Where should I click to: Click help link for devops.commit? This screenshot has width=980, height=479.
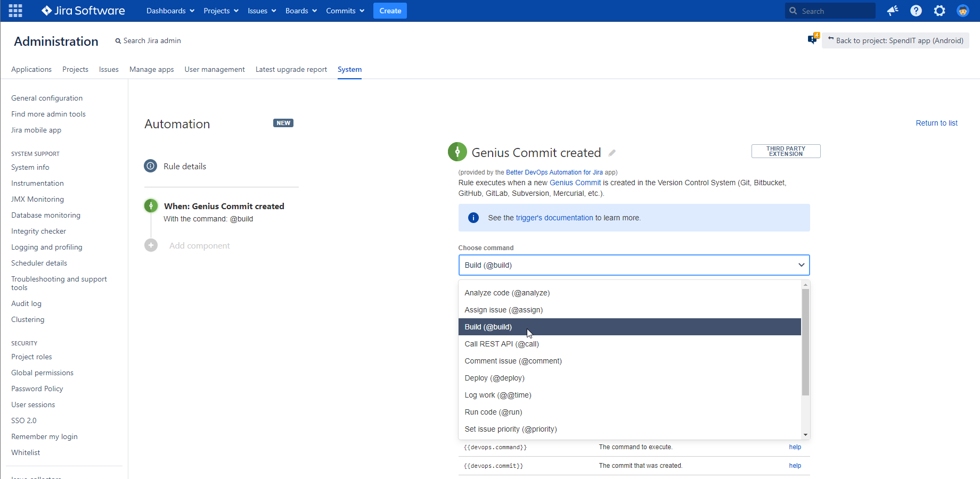point(795,466)
